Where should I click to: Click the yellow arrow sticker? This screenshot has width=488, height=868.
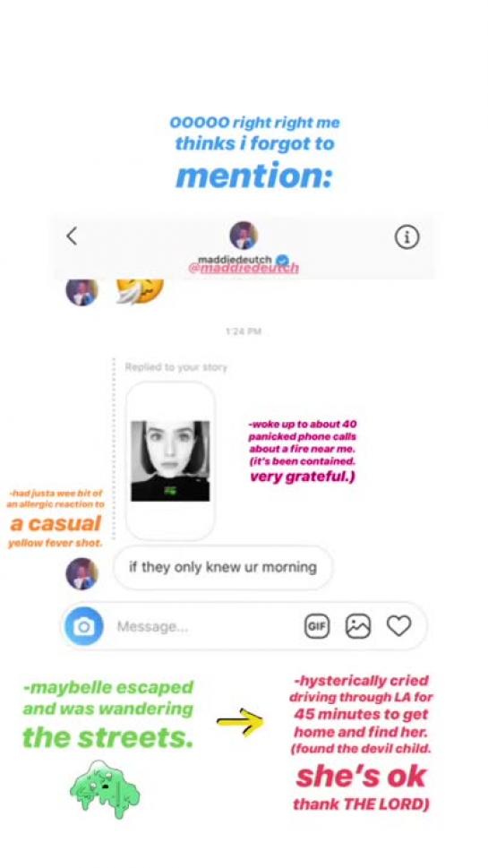[x=241, y=721]
